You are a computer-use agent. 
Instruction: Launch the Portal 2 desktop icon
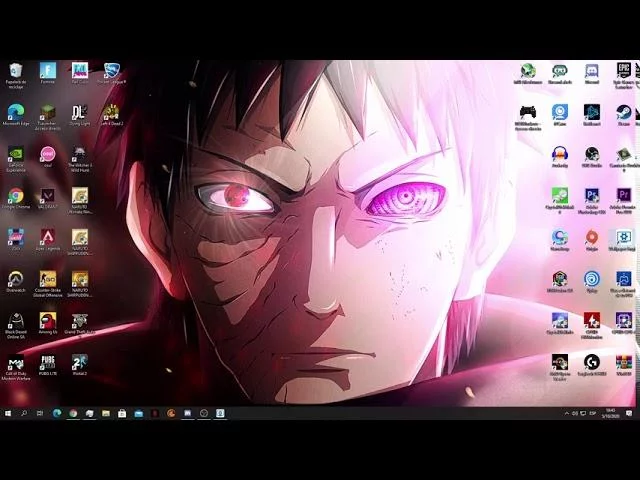(80, 365)
